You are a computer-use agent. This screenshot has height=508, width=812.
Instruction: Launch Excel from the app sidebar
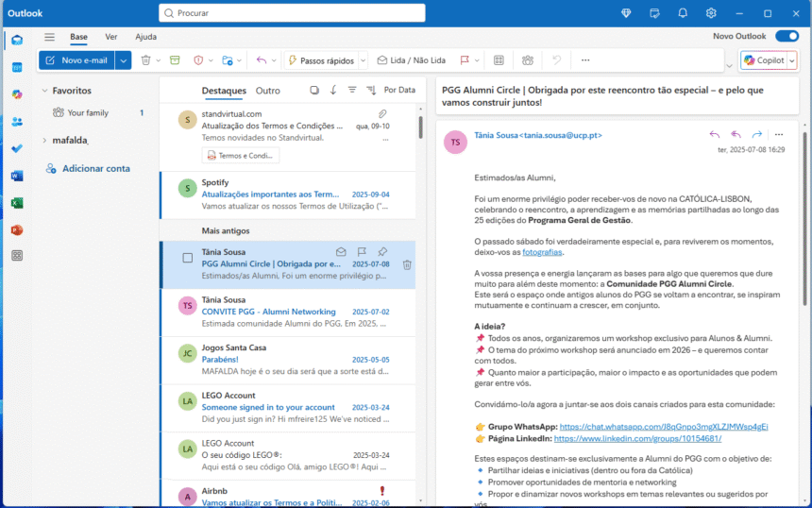(17, 202)
